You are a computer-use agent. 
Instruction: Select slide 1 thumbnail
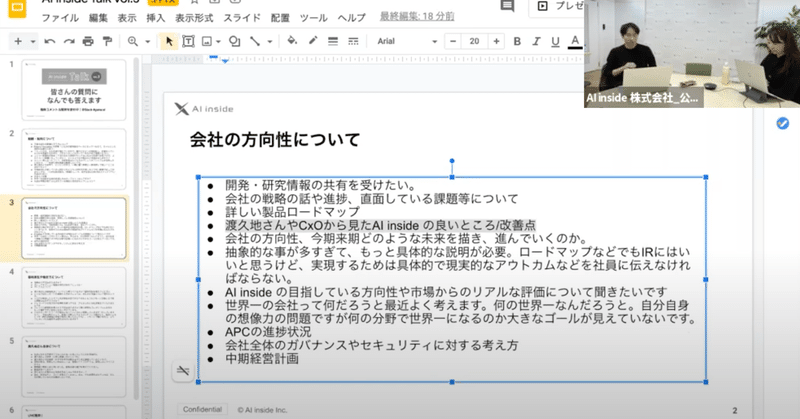73,90
